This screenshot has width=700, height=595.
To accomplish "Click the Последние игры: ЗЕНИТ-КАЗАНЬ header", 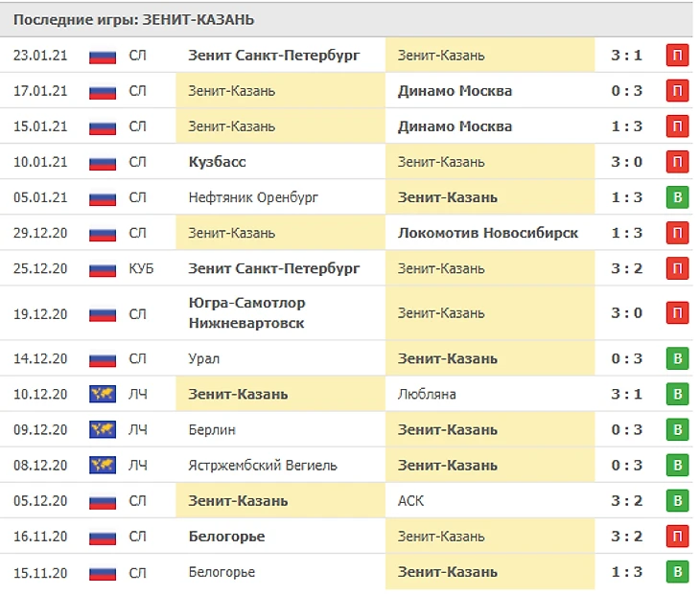I will coord(133,20).
